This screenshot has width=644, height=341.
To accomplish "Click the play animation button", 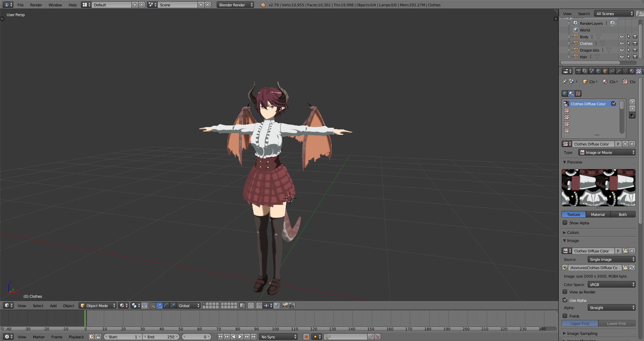I will pos(240,337).
